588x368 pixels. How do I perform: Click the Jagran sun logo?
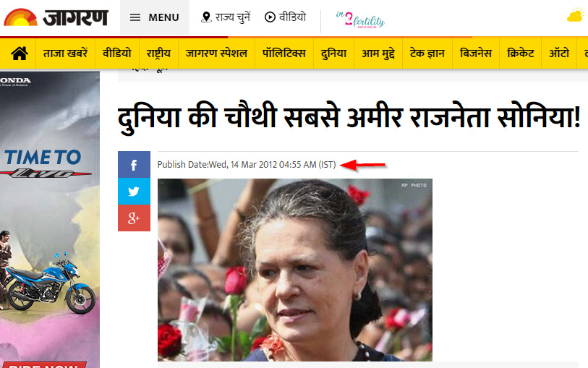click(21, 17)
